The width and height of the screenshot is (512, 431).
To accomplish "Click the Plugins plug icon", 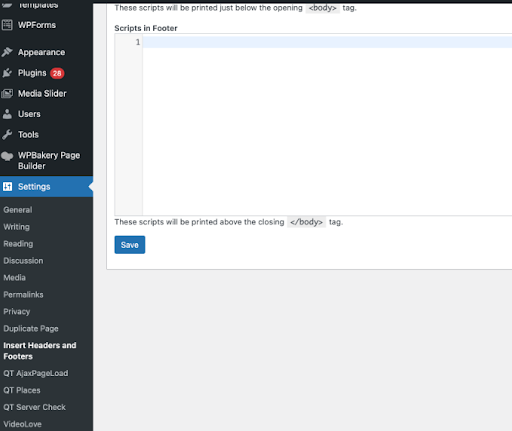I will (7, 73).
